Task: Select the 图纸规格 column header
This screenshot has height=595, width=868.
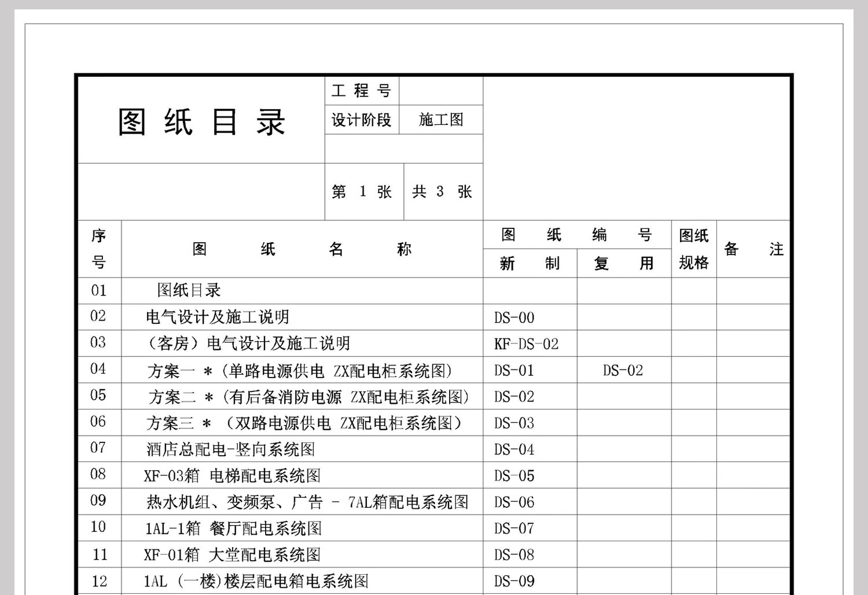Action: pos(693,249)
